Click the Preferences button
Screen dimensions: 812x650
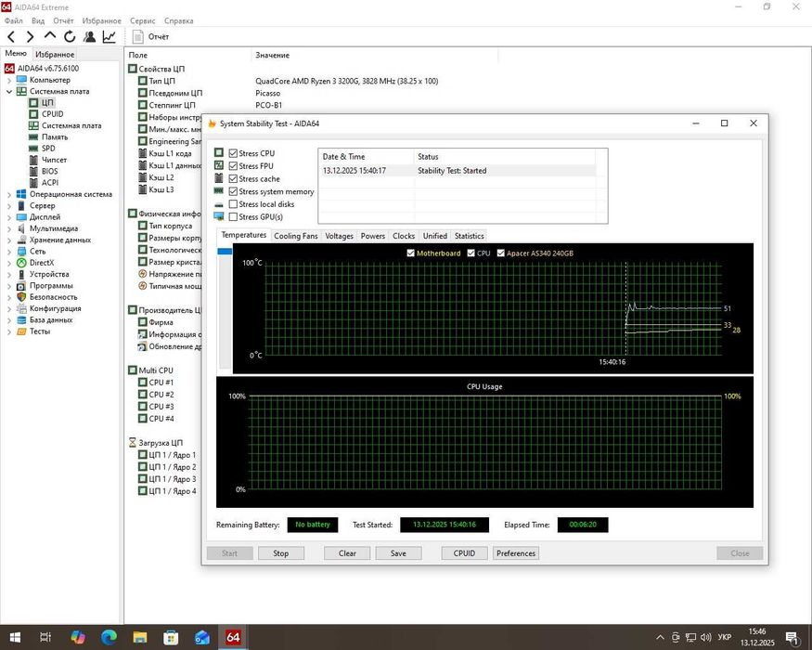[x=515, y=553]
